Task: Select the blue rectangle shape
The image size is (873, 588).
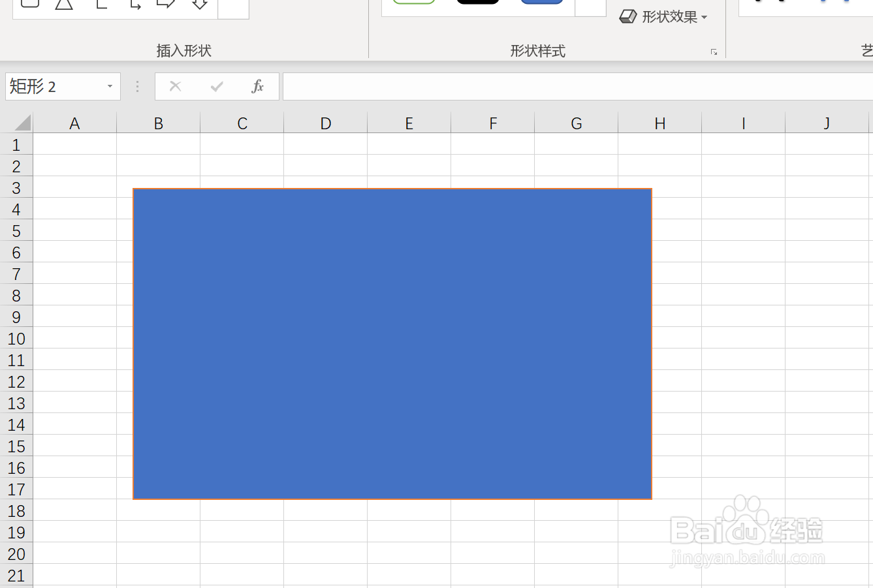Action: click(392, 344)
